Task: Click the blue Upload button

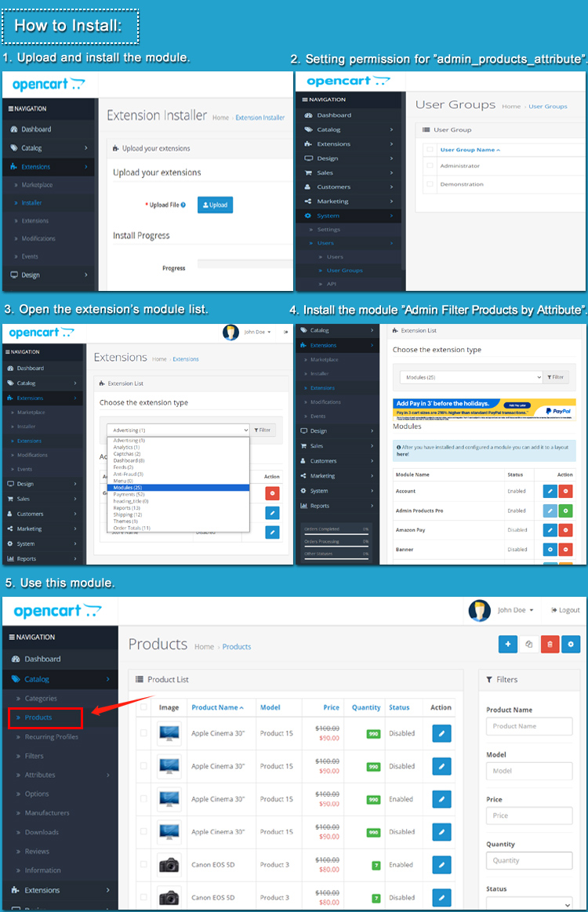Action: pos(215,205)
